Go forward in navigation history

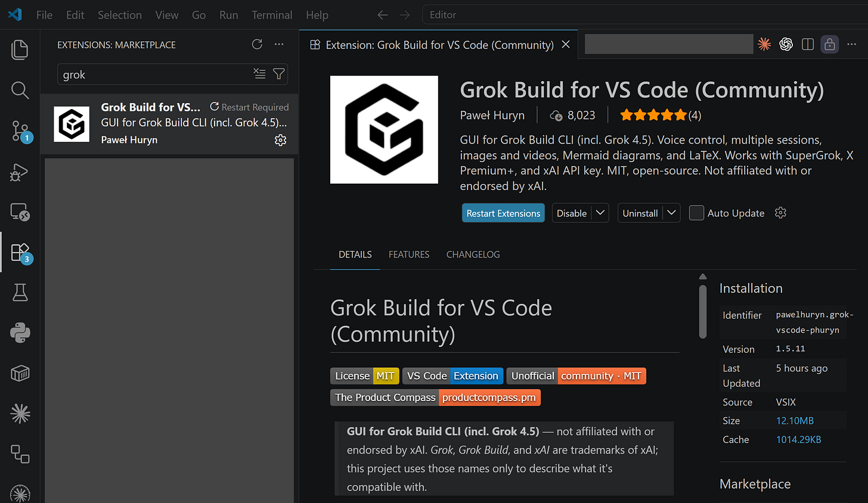(405, 15)
